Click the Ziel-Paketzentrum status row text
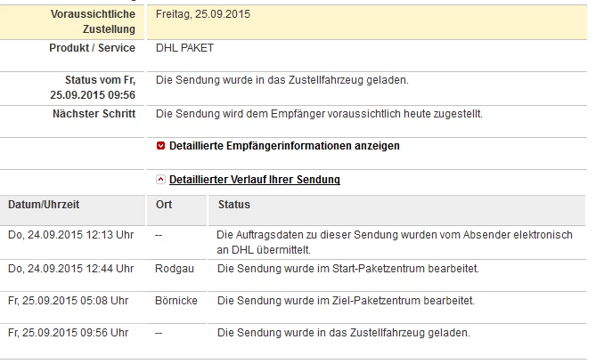Screen dimensions: 596x364 tap(346, 301)
